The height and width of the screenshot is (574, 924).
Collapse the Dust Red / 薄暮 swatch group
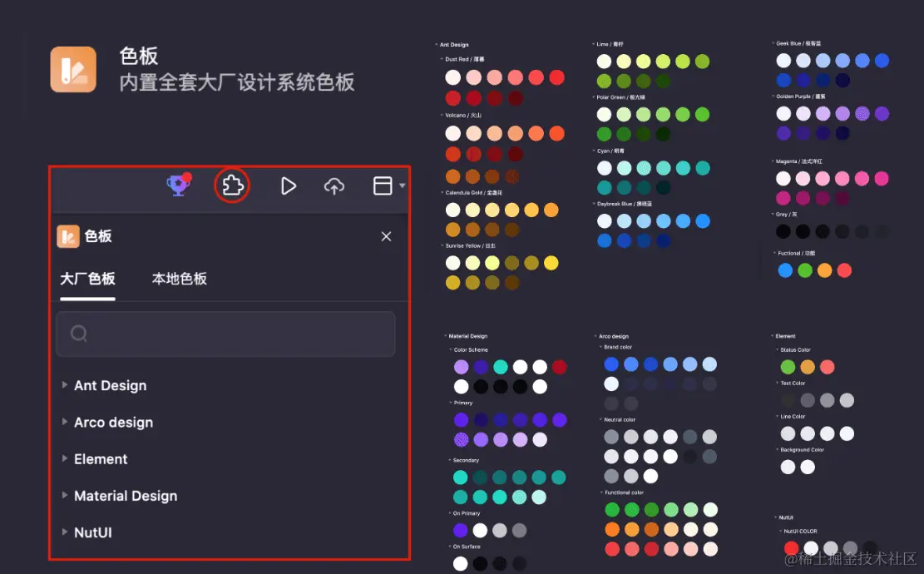pos(442,59)
